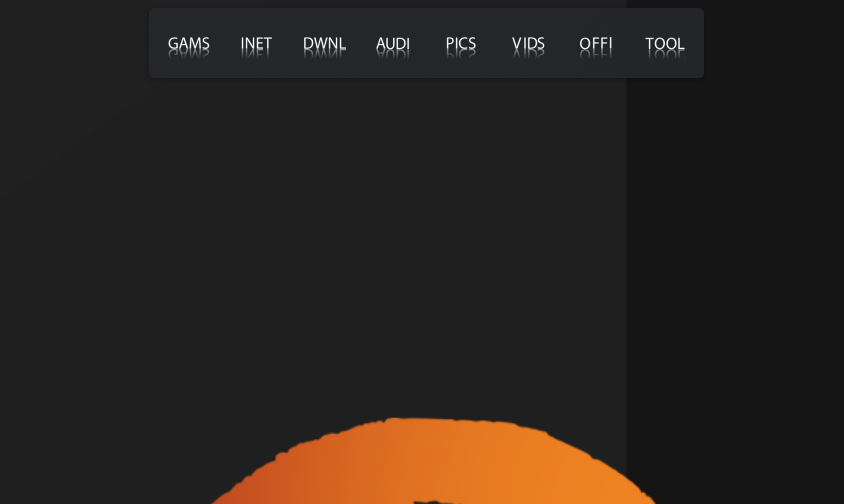Open the OFFI category
Image resolution: width=844 pixels, height=504 pixels.
pyautogui.click(x=596, y=44)
